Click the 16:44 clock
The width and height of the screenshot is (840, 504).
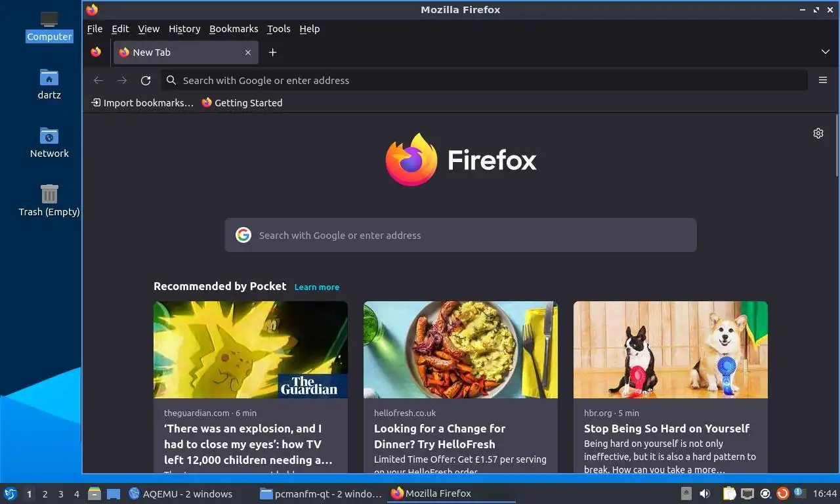pyautogui.click(x=825, y=493)
